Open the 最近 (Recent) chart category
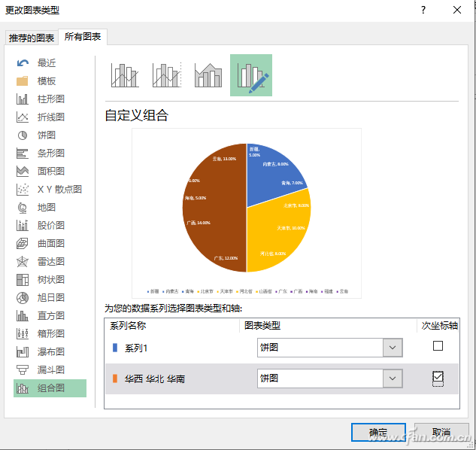The height and width of the screenshot is (450, 476). point(50,63)
